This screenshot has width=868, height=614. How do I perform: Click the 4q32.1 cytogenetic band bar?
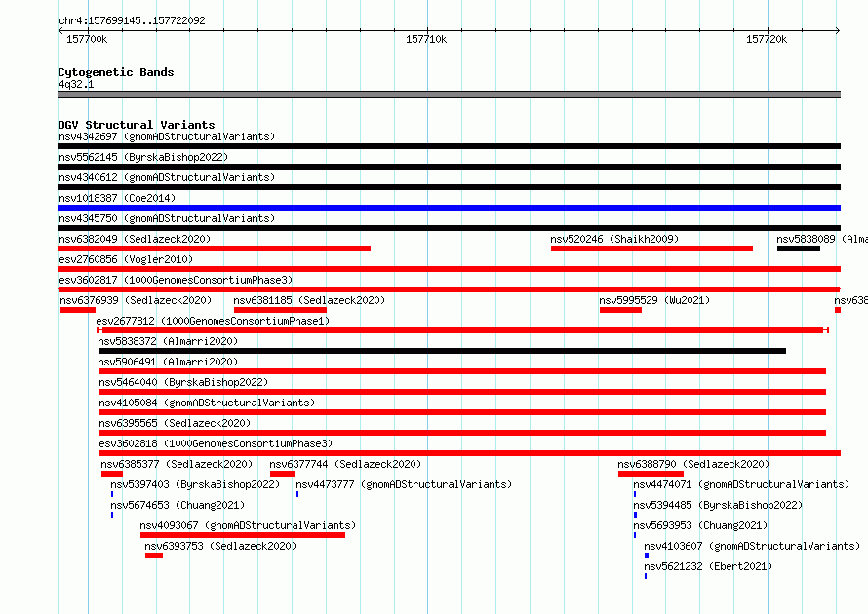(449, 95)
